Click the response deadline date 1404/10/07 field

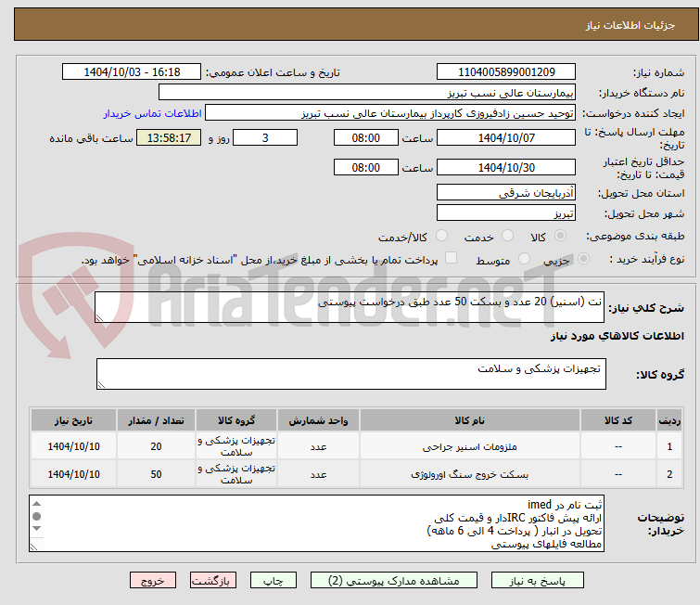pos(506,137)
